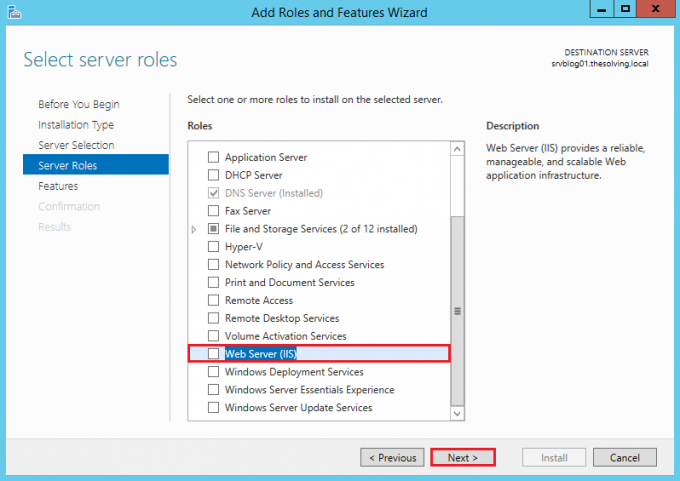This screenshot has width=680, height=481.
Task: Go to the Installation Type step
Action: pyautogui.click(x=76, y=125)
